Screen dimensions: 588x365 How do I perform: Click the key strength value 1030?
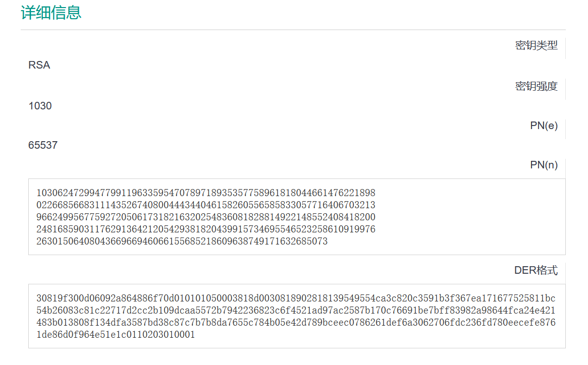[40, 106]
